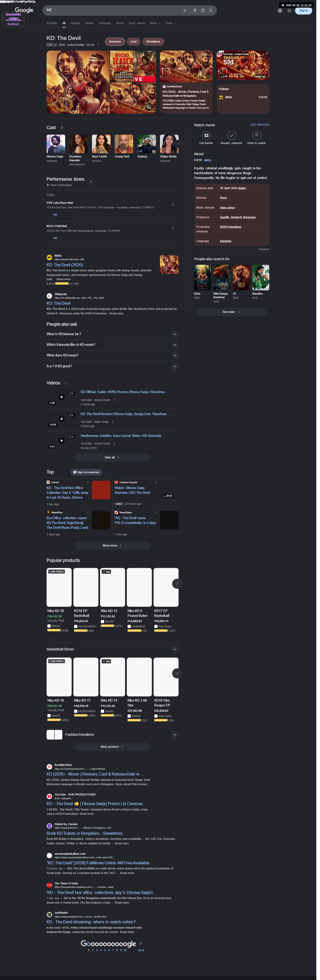Open INOX GSM Mall showtimes arrow
The width and height of the screenshot is (320, 980).
[173, 228]
